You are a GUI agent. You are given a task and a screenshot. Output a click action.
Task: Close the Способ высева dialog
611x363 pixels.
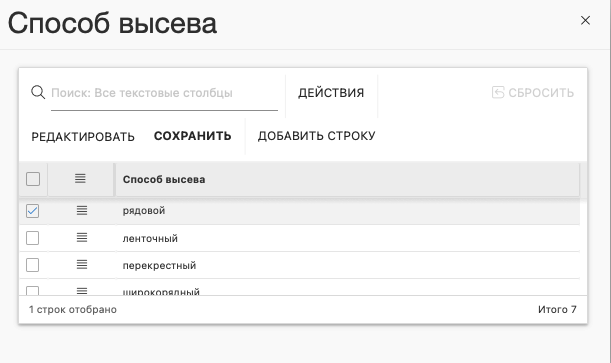(585, 21)
